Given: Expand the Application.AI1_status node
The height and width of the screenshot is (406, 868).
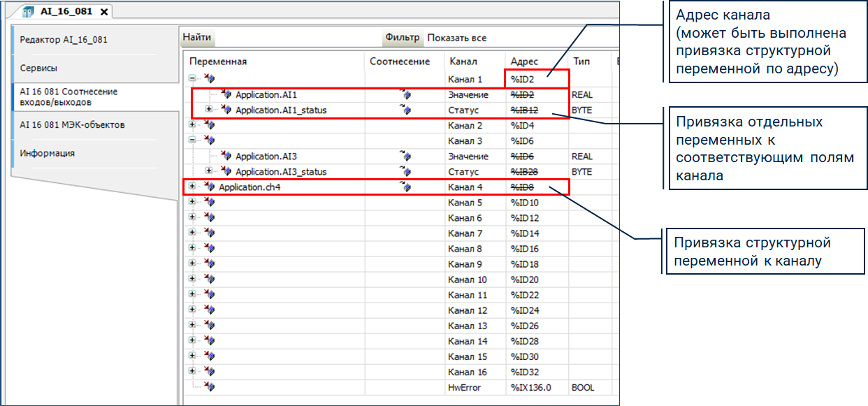Looking at the screenshot, I should (209, 110).
